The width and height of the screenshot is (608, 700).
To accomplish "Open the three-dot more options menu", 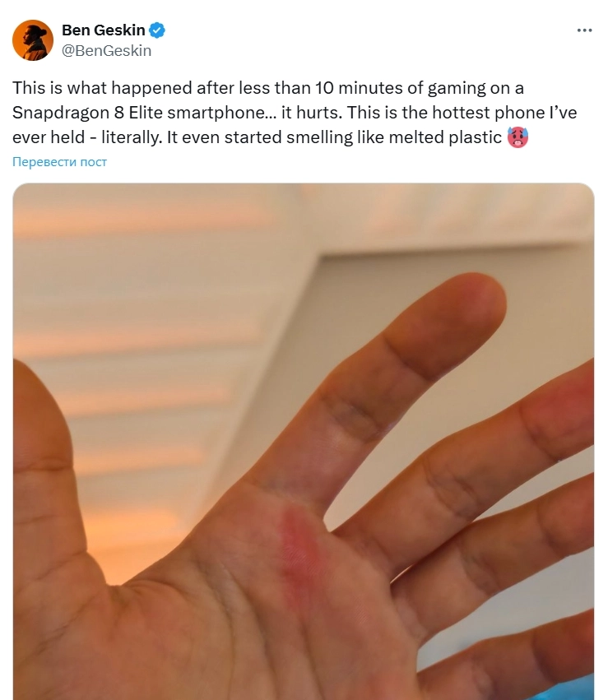I will point(584,30).
